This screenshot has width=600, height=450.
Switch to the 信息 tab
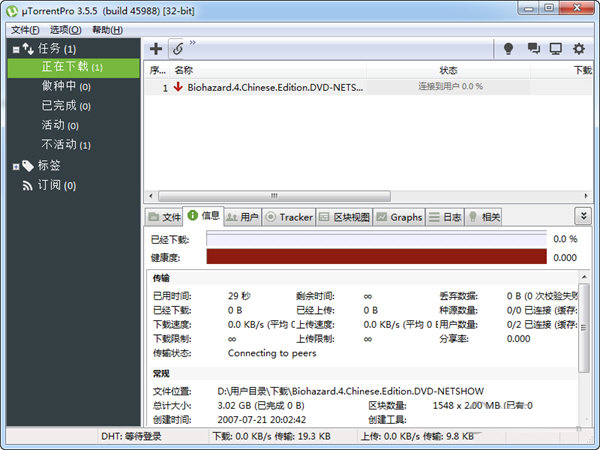click(x=204, y=216)
